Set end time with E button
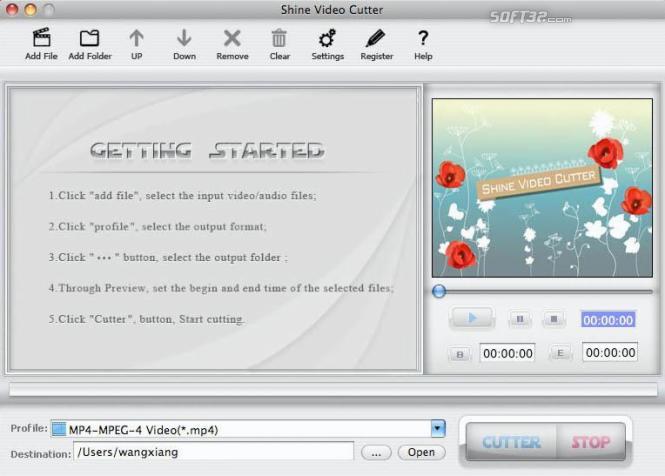The image size is (665, 476). [x=560, y=353]
